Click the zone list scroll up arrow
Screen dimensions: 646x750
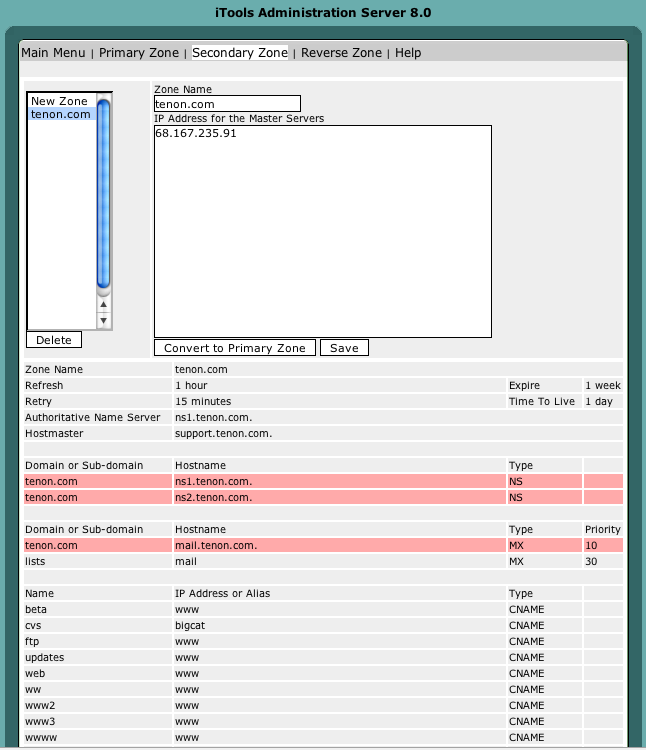tap(103, 304)
